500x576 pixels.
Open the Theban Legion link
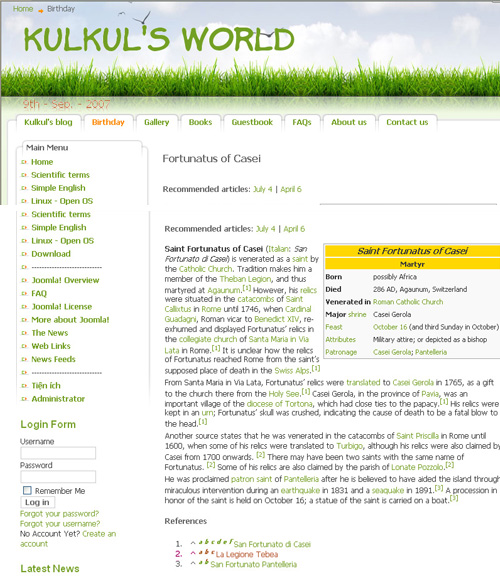point(245,279)
